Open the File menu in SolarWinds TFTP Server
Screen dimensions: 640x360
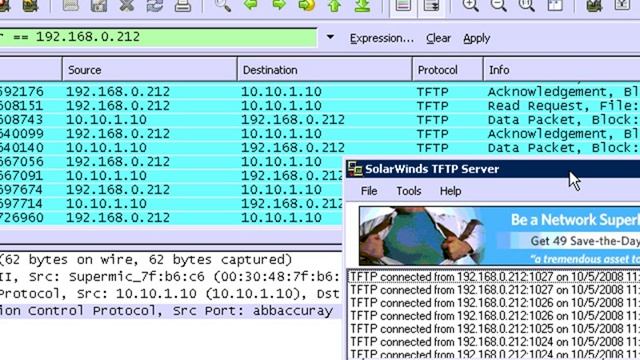pos(369,191)
